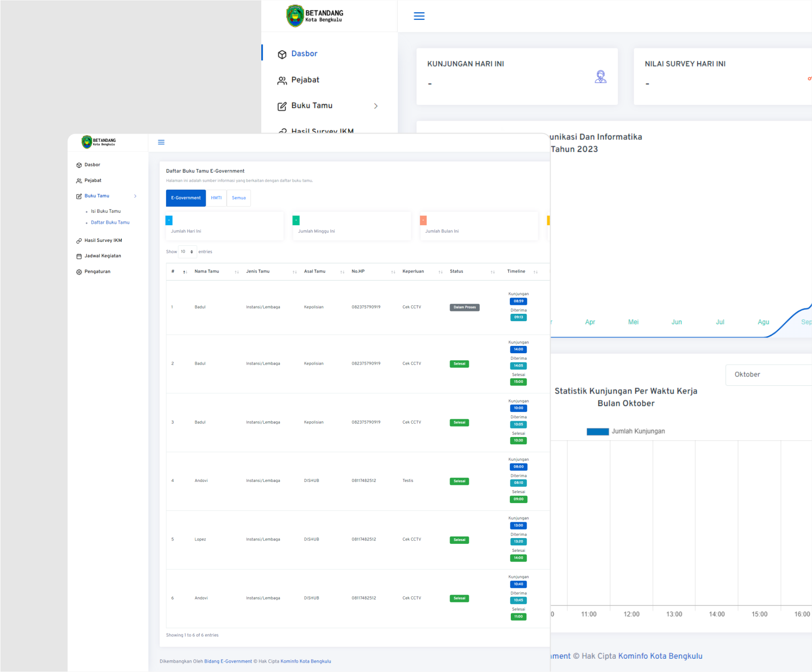Viewport: 812px width, 672px height.
Task: Click the Betandang logo in the front window
Action: (x=99, y=142)
